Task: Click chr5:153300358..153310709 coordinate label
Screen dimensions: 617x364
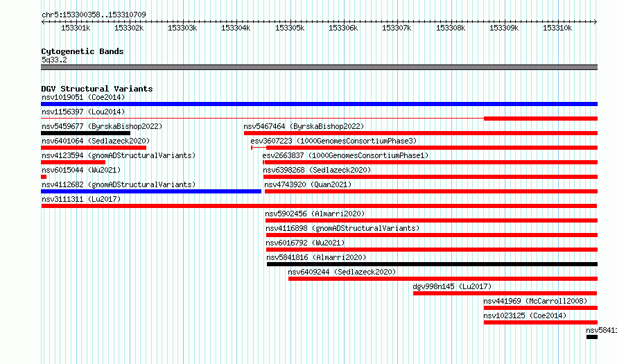Action: click(x=94, y=15)
